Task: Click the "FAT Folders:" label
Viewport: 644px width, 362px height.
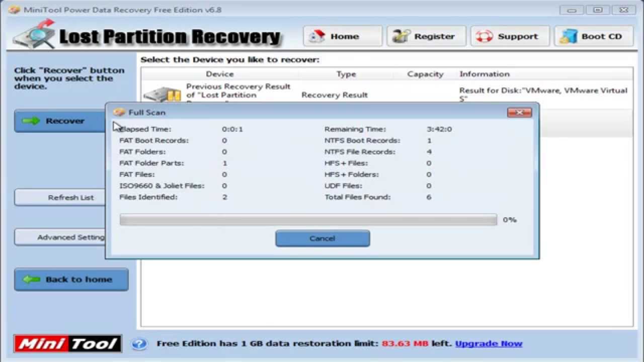Action: [142, 152]
